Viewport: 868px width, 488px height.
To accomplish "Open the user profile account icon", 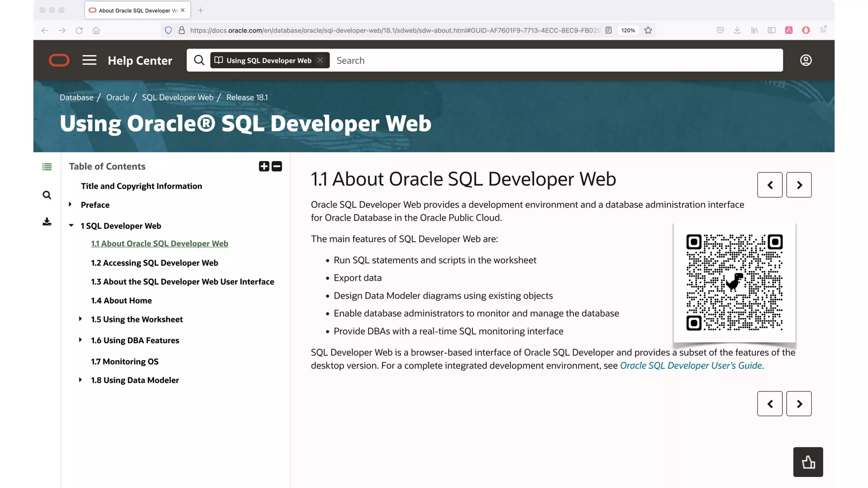I will pos(805,60).
